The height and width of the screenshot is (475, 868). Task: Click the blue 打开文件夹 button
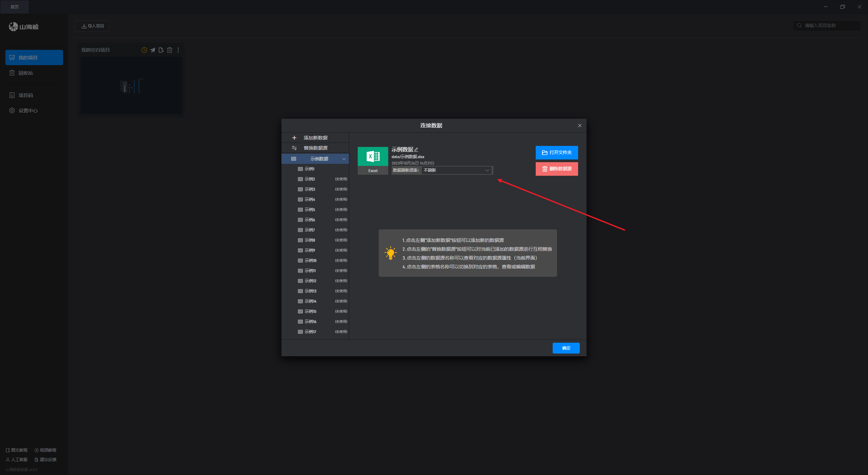(x=556, y=153)
